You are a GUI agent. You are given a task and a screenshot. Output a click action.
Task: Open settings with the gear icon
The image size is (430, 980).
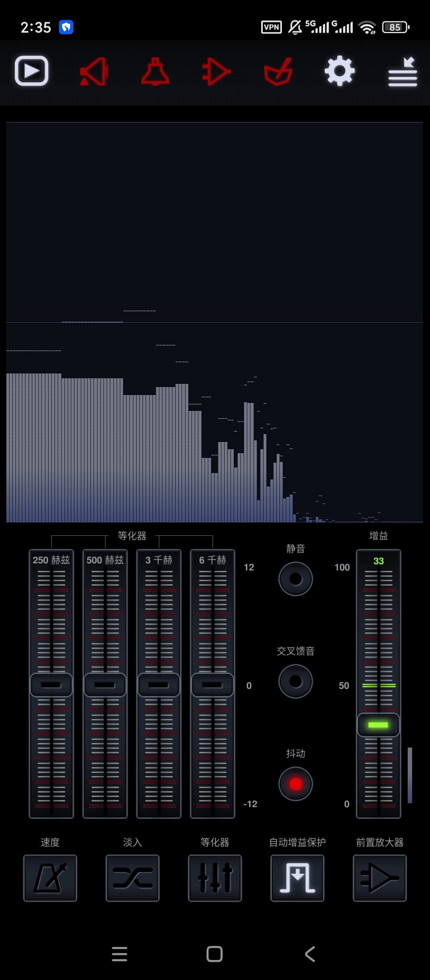coord(340,71)
